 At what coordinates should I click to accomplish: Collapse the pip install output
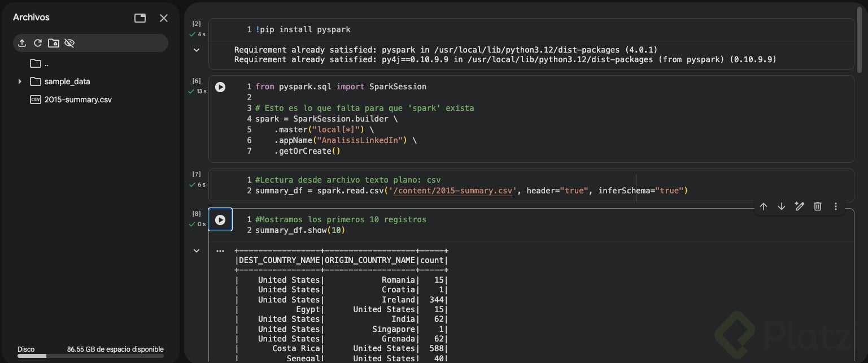tap(197, 50)
